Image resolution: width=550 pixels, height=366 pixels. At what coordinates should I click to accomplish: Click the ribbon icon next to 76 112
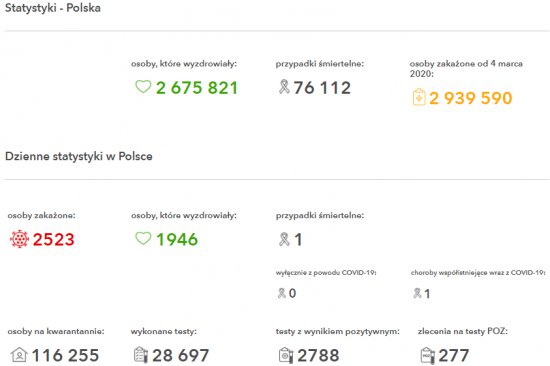pos(284,87)
